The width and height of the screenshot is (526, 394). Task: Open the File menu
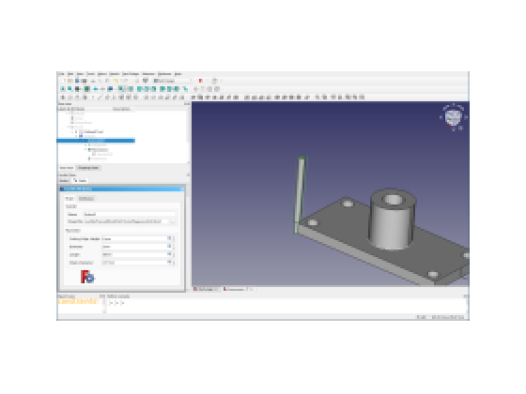tap(61, 74)
